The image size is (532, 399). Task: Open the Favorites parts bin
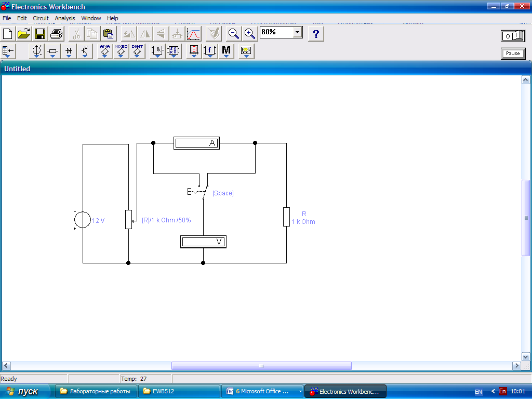[x=8, y=51]
